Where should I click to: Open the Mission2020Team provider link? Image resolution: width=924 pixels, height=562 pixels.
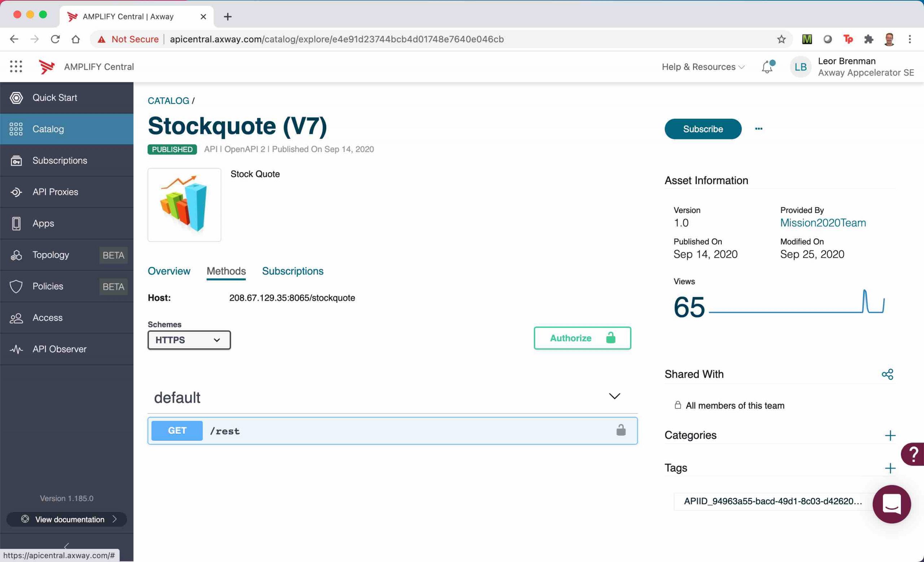tap(823, 223)
